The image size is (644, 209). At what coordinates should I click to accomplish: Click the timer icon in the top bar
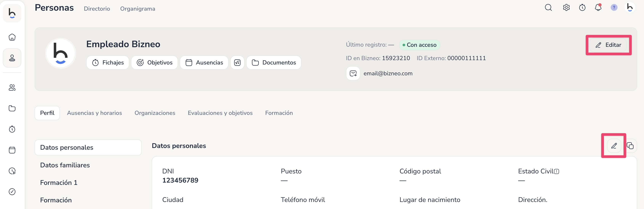click(x=582, y=8)
